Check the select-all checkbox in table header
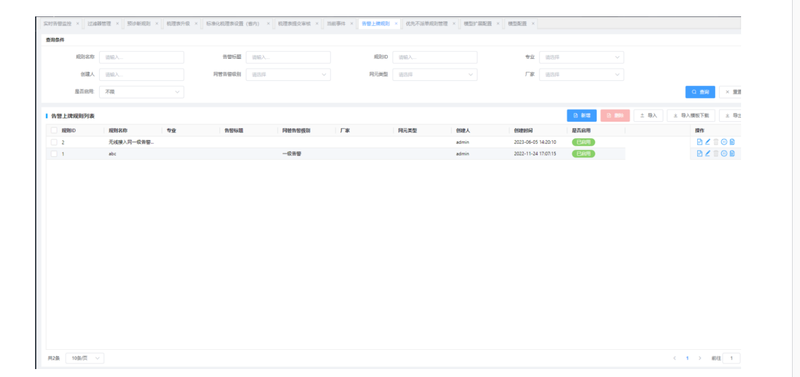The height and width of the screenshot is (377, 800). coord(54,131)
